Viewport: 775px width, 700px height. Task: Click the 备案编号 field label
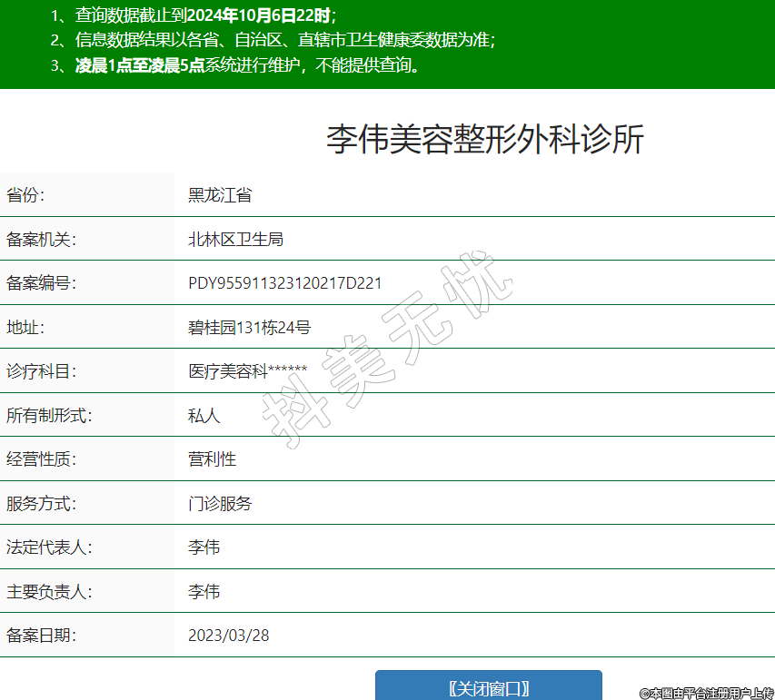(x=42, y=283)
